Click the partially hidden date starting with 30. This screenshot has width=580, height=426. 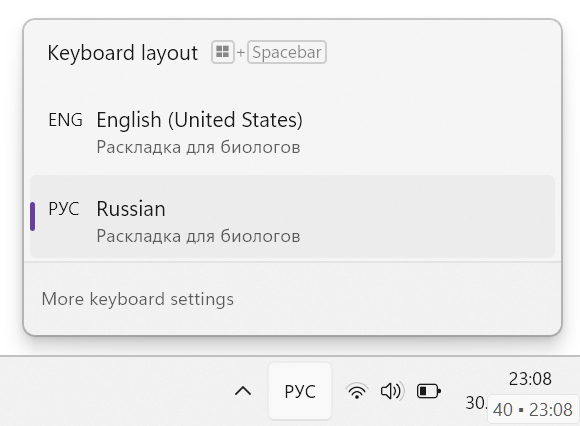[476, 403]
